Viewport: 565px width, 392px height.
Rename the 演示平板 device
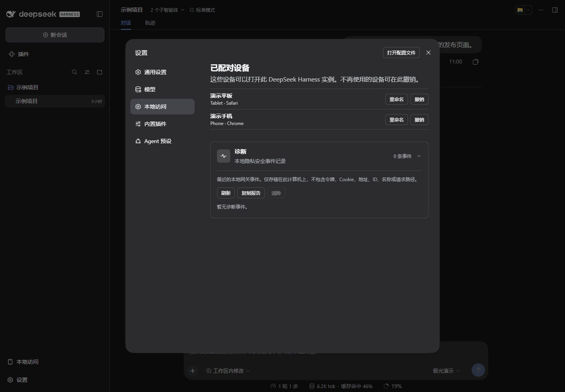pyautogui.click(x=397, y=99)
